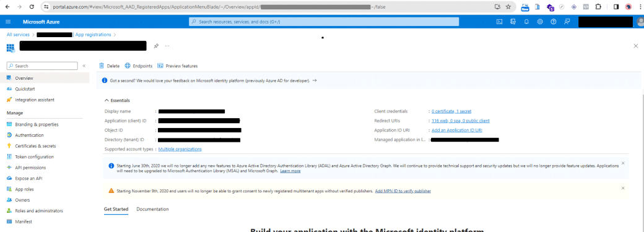Click the Delete trash icon in command bar
The height and width of the screenshot is (232, 644).
pos(102,66)
